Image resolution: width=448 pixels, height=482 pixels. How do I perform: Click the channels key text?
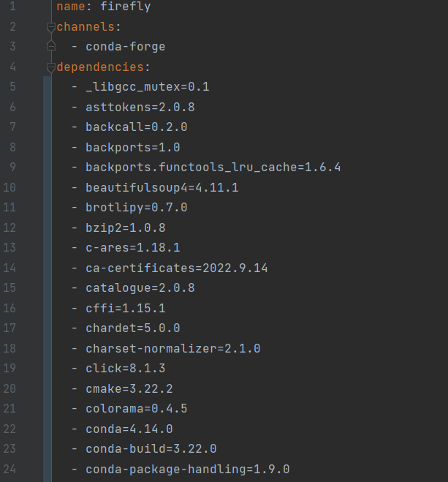(86, 27)
